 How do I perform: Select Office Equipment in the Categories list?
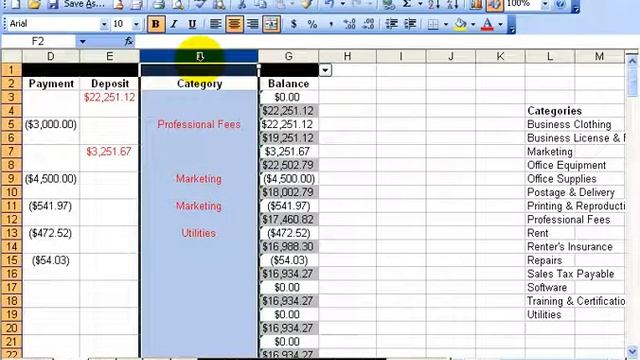(566, 165)
